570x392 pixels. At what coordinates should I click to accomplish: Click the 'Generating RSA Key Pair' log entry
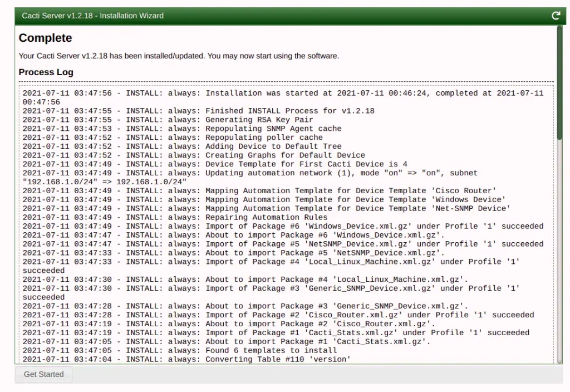[195, 119]
